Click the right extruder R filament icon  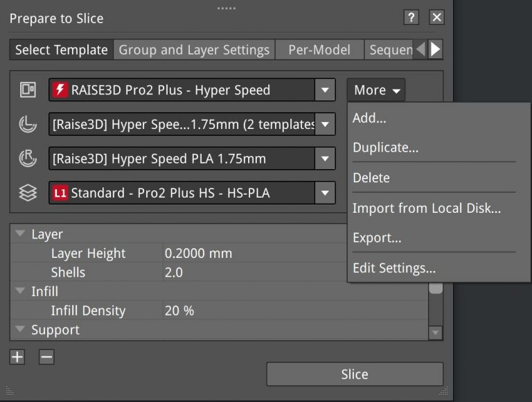(28, 158)
